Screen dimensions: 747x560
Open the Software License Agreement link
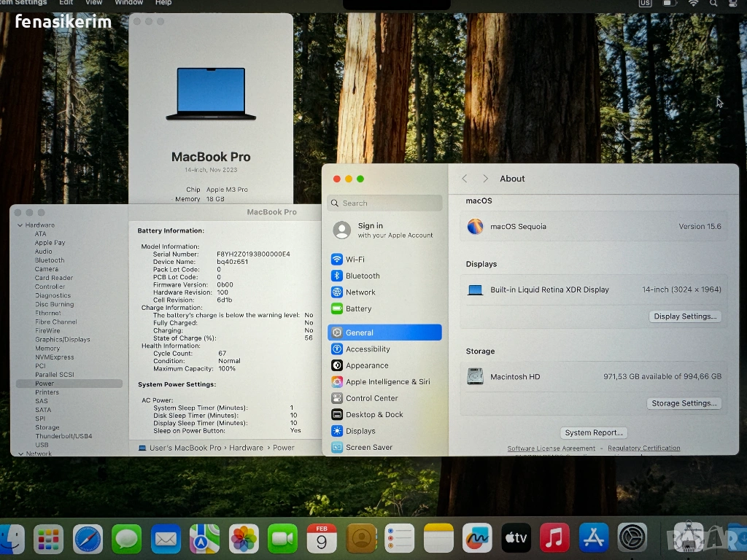pyautogui.click(x=551, y=448)
